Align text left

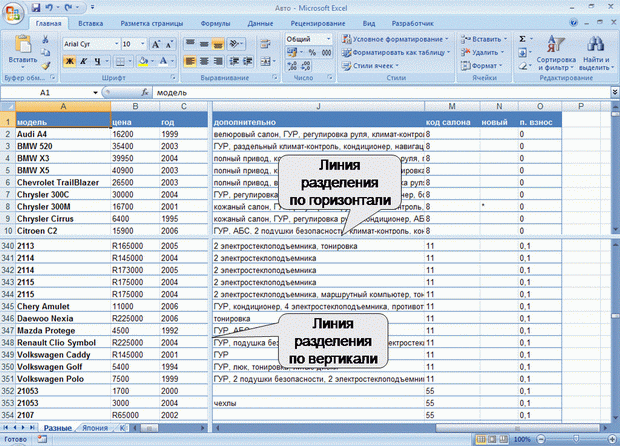point(190,61)
